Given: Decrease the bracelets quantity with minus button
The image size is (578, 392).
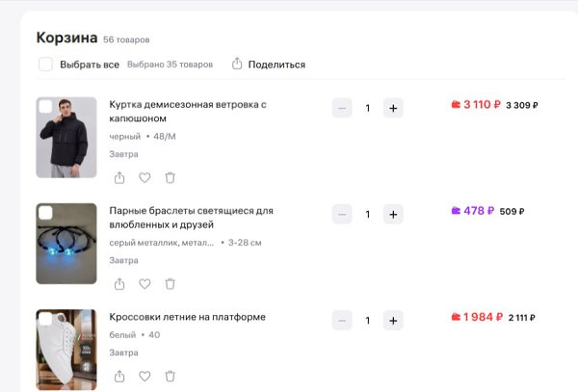Looking at the screenshot, I should (x=342, y=214).
